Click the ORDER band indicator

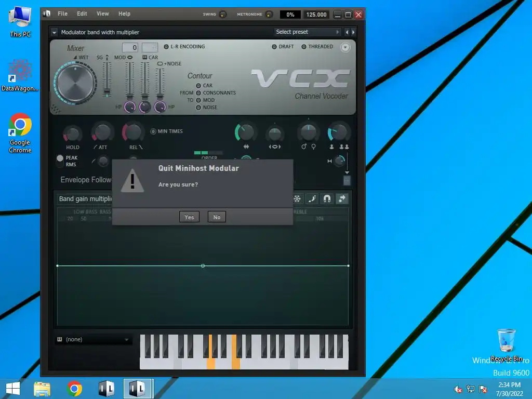[x=208, y=153]
